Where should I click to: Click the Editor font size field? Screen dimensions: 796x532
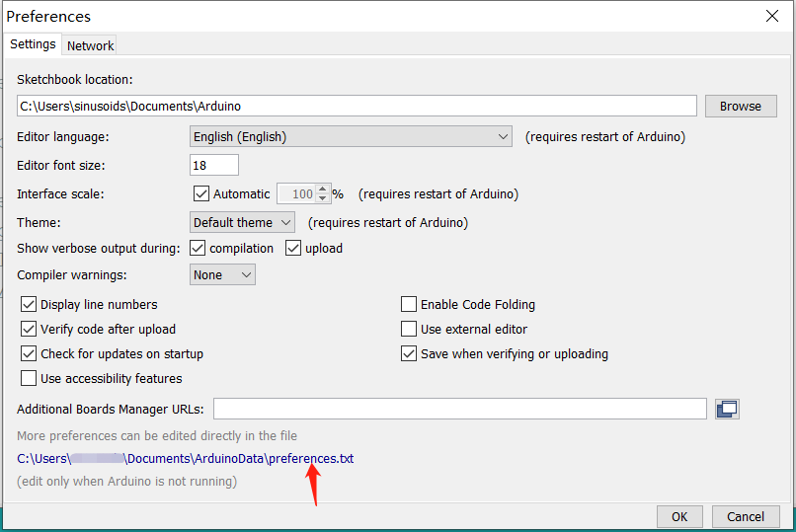coord(213,166)
